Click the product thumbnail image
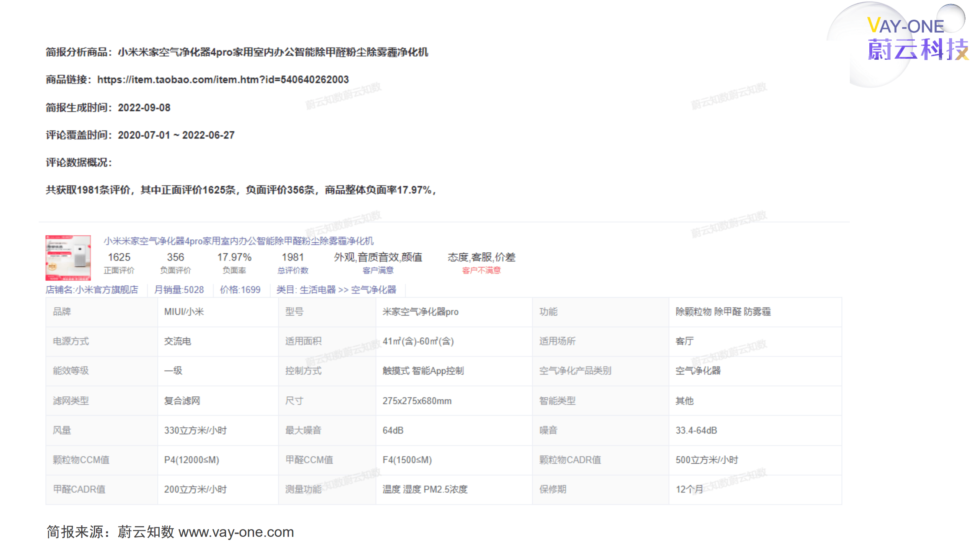Image resolution: width=980 pixels, height=551 pixels. tap(68, 258)
